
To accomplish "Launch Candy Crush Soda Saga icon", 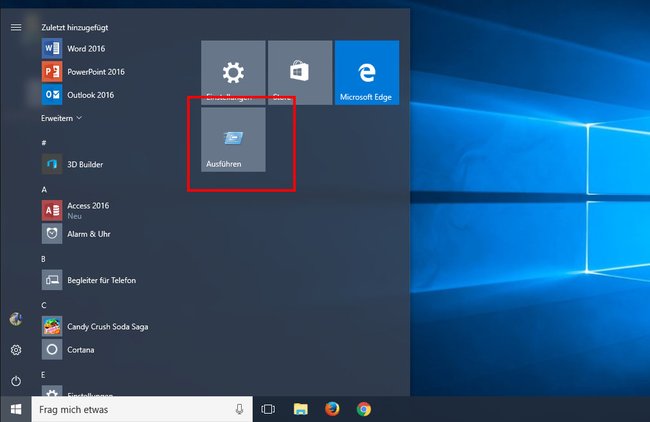I will pos(52,327).
